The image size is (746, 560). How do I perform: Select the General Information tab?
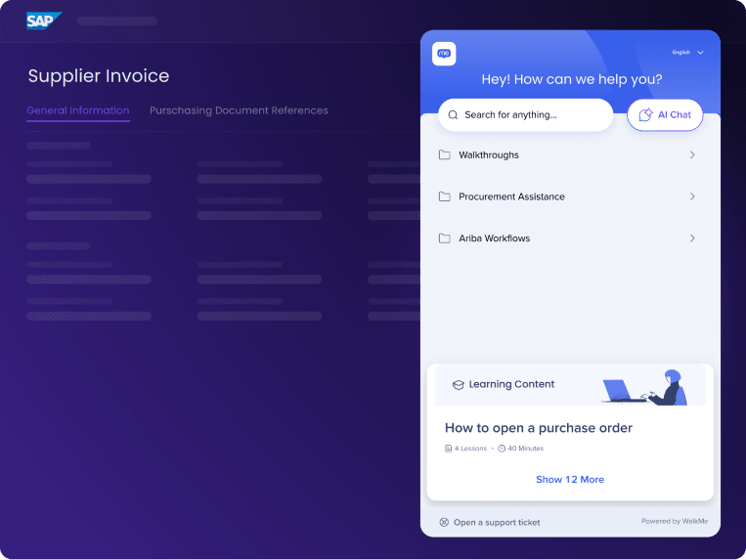point(78,110)
